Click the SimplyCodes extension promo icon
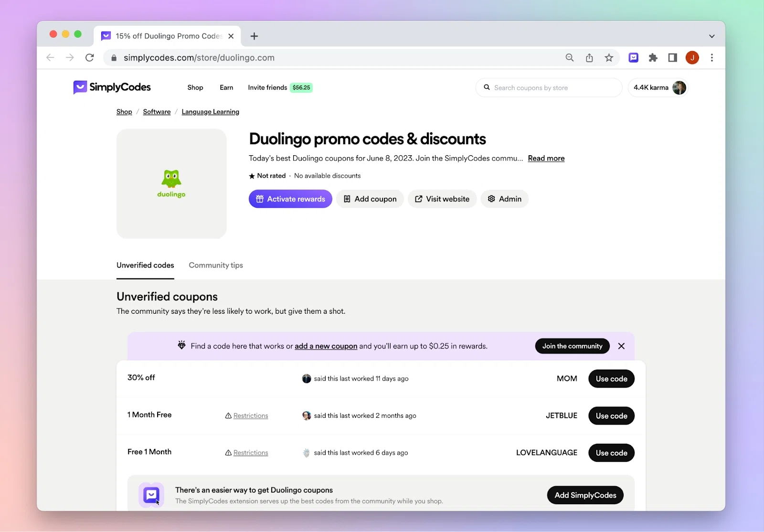Viewport: 764px width, 532px height. click(151, 495)
